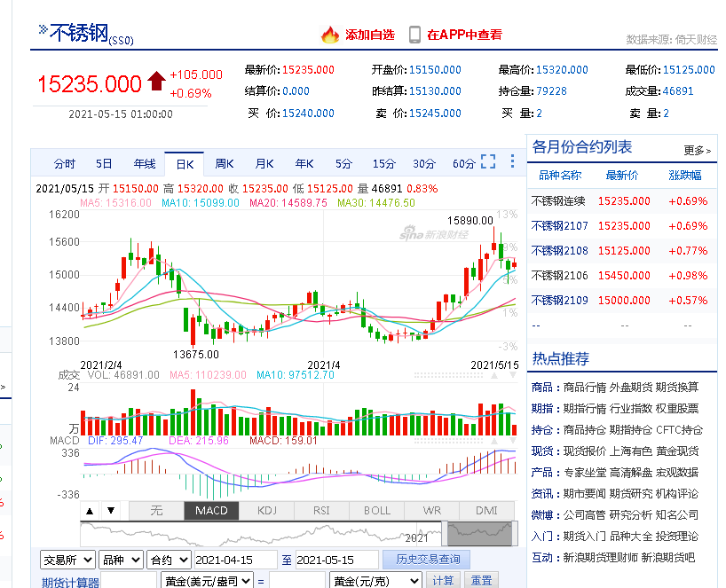Screen dimensions: 726x588
Task: Click end date field 2021-05-15
Action: point(336,560)
